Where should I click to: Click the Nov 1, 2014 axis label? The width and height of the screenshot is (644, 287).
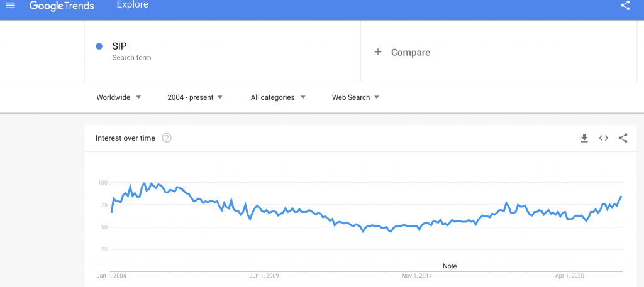coord(417,276)
